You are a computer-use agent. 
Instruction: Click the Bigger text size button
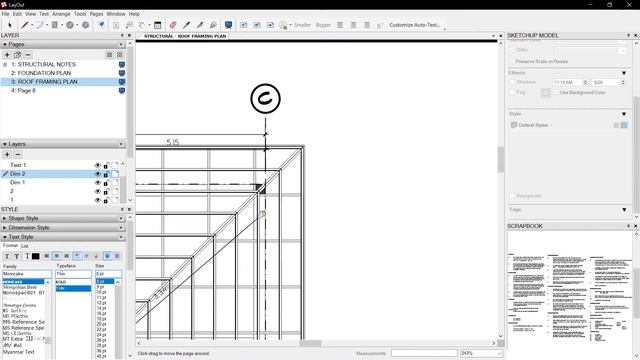coord(323,25)
